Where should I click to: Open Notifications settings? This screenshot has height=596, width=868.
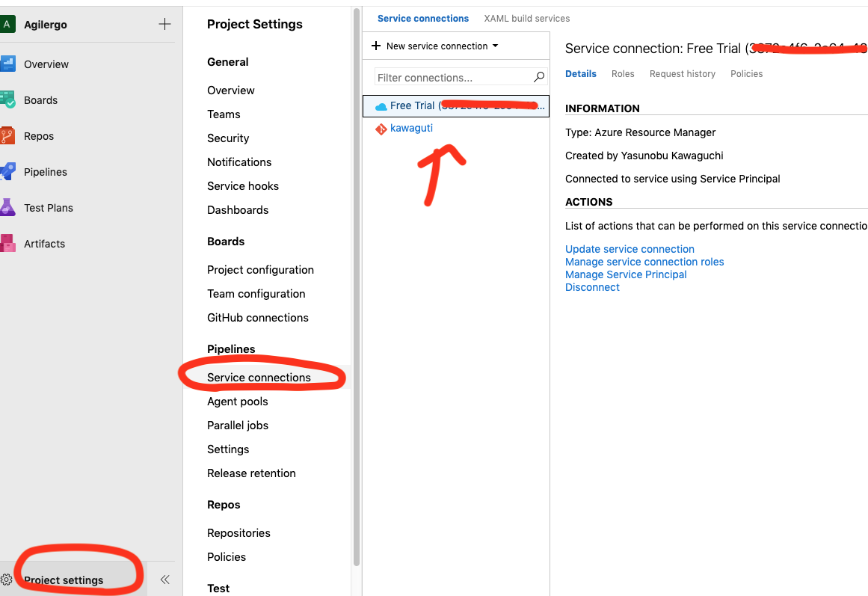coord(239,162)
